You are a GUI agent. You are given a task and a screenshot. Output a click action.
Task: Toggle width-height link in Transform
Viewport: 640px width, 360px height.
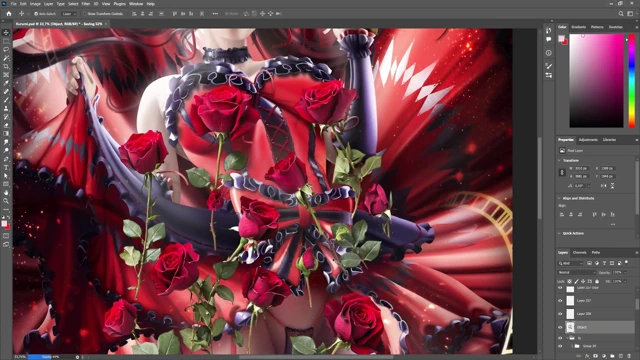point(562,172)
